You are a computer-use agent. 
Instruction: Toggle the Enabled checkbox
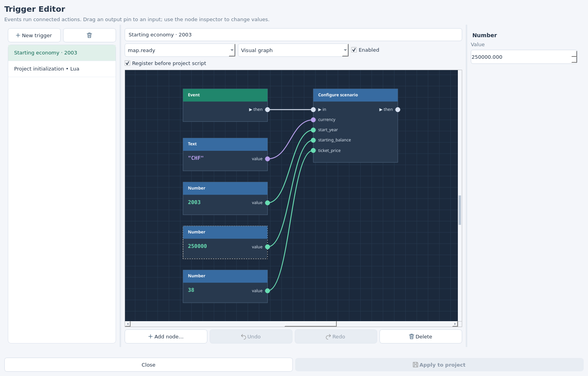(354, 50)
